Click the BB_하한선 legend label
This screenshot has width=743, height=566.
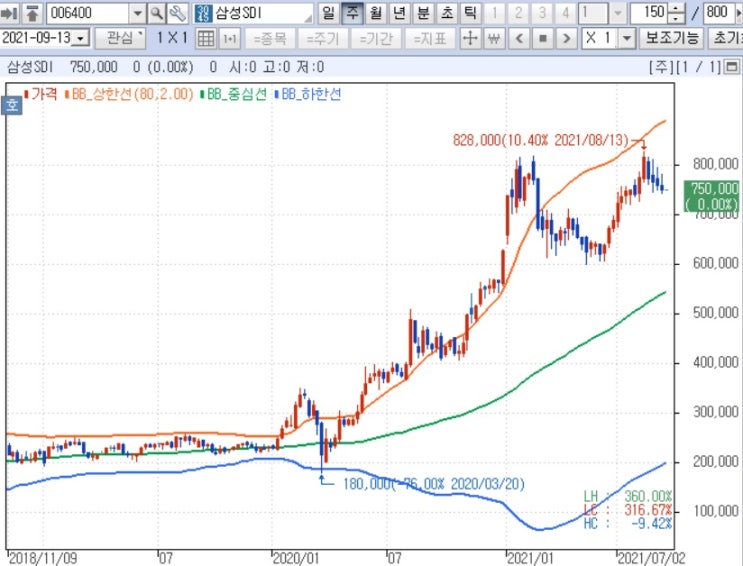(x=311, y=94)
